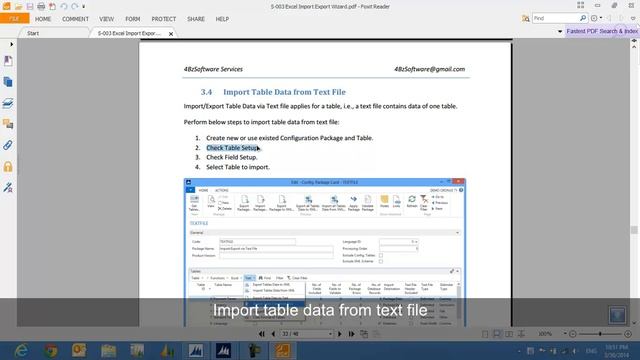Go to last page button
Viewport: 640px width, 360px height.
pyautogui.click(x=351, y=334)
